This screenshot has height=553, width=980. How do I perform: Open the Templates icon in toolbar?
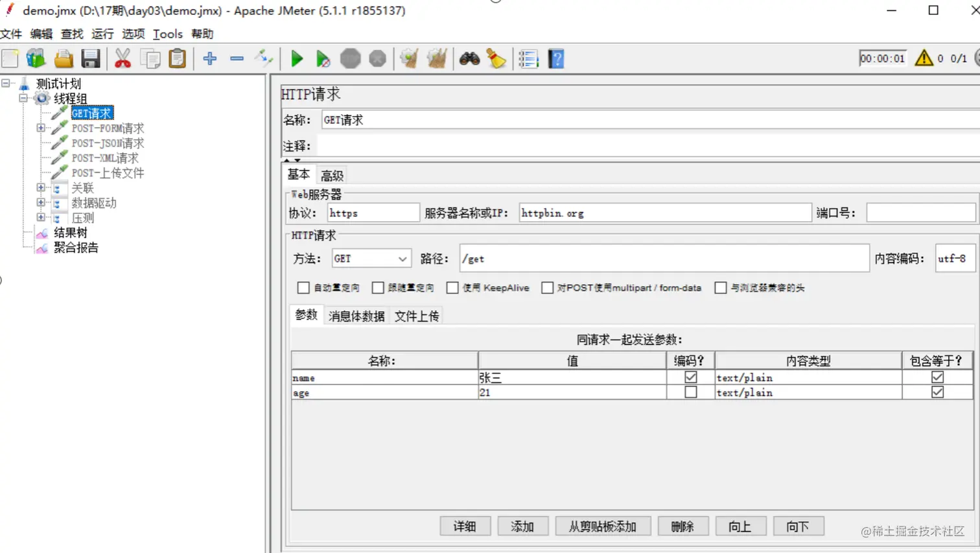[x=36, y=59]
